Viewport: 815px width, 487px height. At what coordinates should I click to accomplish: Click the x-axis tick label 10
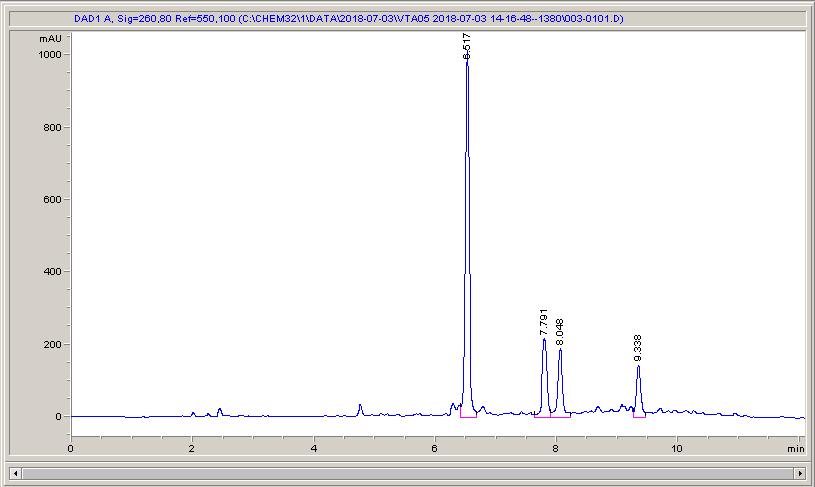tap(677, 449)
